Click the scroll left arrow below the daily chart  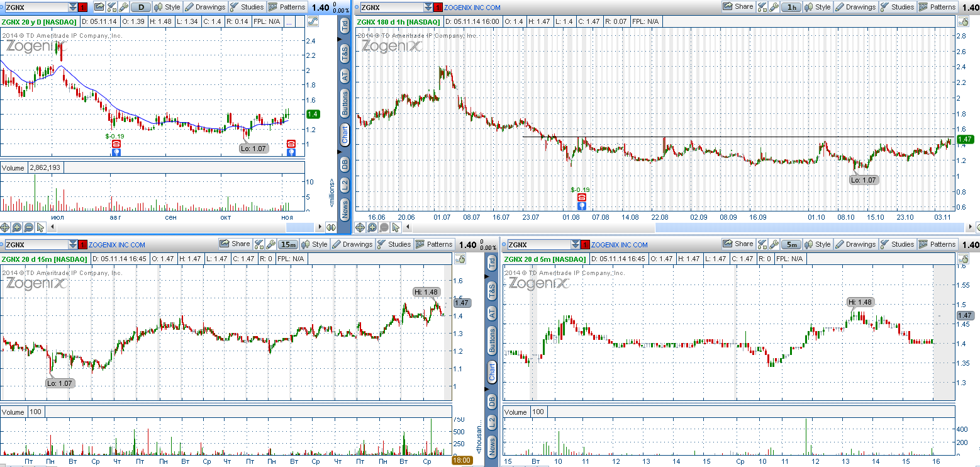[52, 227]
